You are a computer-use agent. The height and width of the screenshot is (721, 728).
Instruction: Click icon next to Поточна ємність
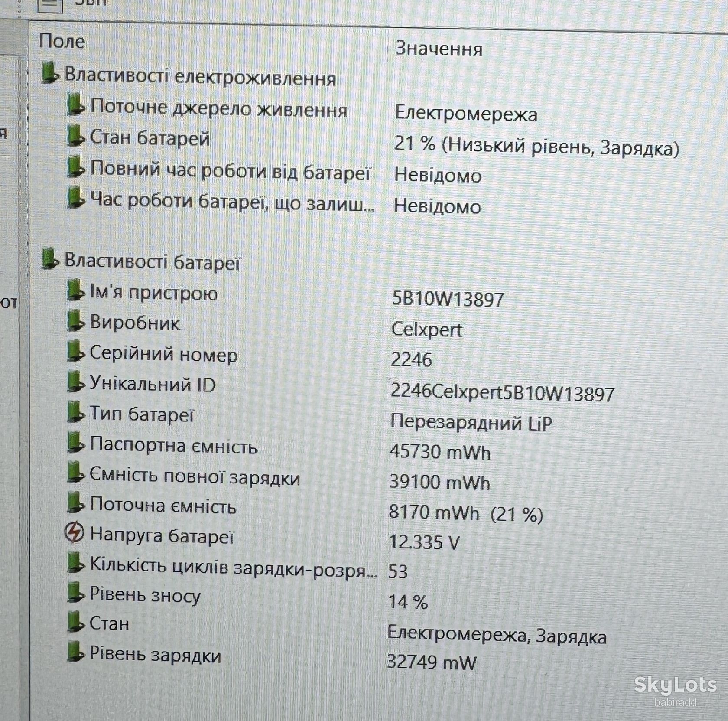pos(76,503)
